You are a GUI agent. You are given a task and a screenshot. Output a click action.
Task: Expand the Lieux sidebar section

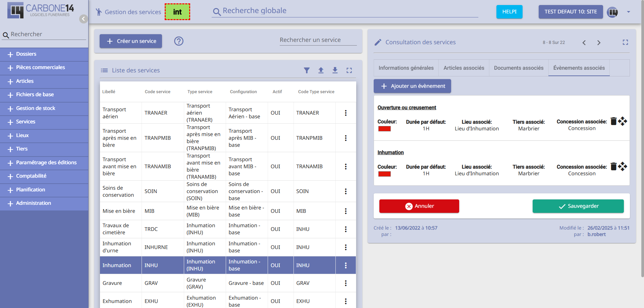click(x=44, y=136)
